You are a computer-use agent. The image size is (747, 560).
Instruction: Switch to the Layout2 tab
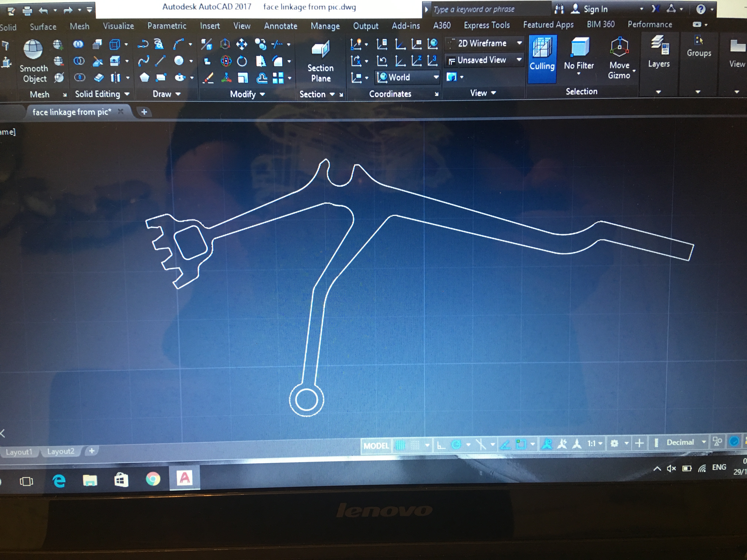click(61, 451)
